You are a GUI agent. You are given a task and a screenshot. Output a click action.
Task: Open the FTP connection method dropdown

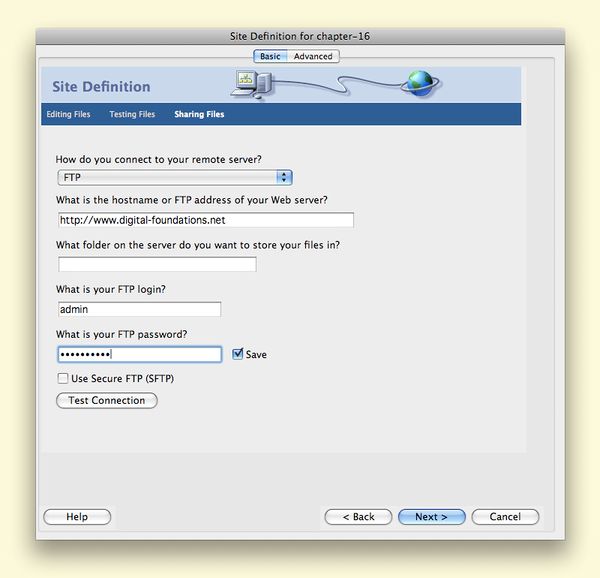(175, 177)
